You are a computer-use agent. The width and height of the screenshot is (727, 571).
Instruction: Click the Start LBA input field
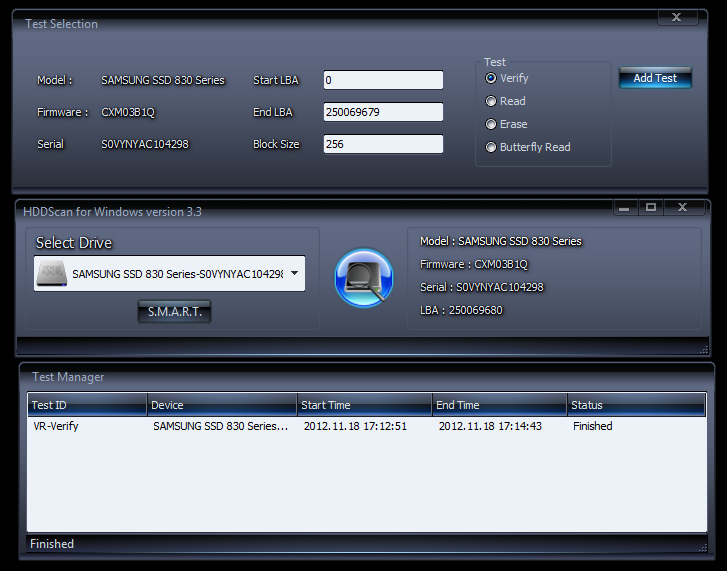tap(383, 80)
